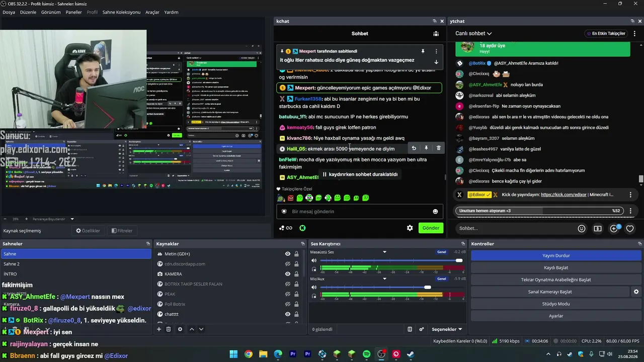Start the replay buffer button
Image resolution: width=644 pixels, height=362 pixels.
pos(556,280)
